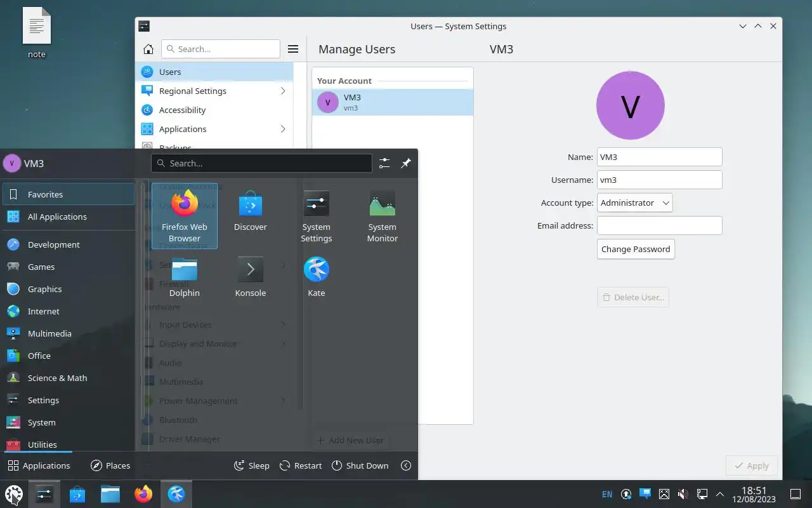
Task: Launch Konsole terminal from Favorites
Action: pyautogui.click(x=251, y=277)
